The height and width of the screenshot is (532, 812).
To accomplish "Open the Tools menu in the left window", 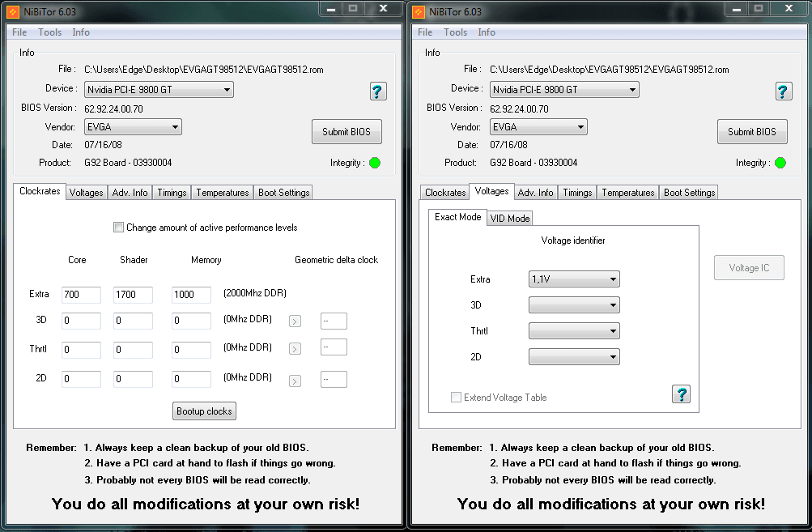I will [49, 32].
